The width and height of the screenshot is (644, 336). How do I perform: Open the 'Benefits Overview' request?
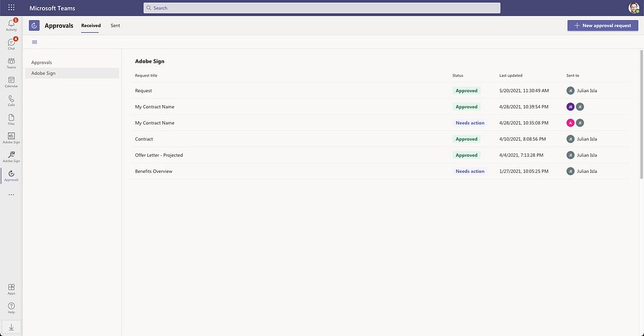point(381,171)
